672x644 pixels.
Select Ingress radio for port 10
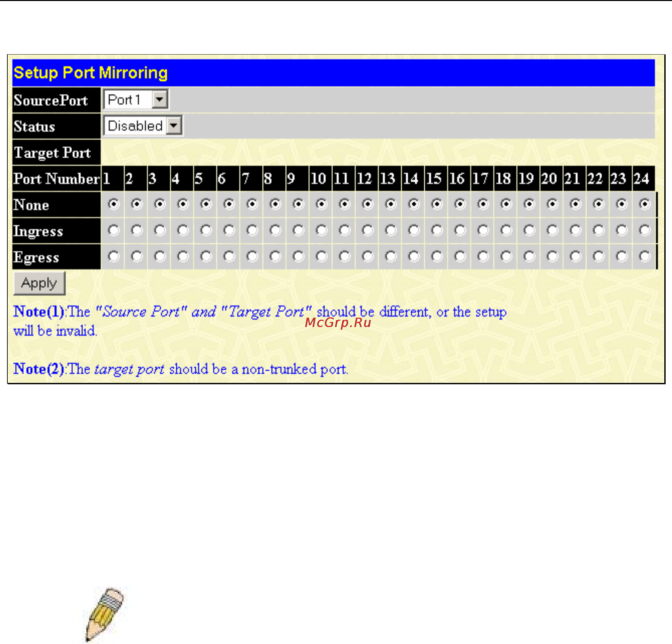[321, 230]
